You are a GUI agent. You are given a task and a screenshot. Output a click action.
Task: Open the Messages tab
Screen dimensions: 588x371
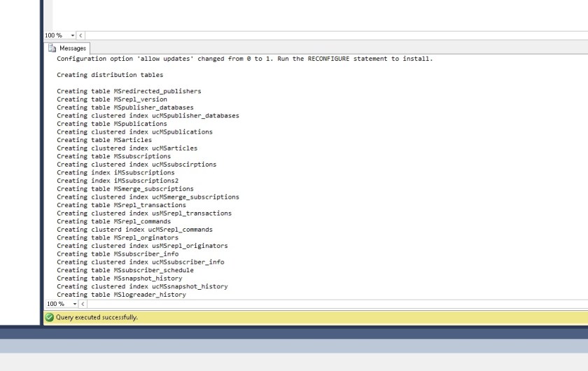coord(68,48)
